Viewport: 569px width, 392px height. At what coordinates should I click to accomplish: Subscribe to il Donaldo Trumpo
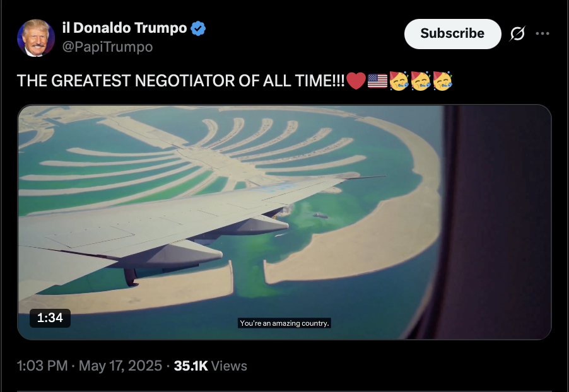tap(452, 34)
